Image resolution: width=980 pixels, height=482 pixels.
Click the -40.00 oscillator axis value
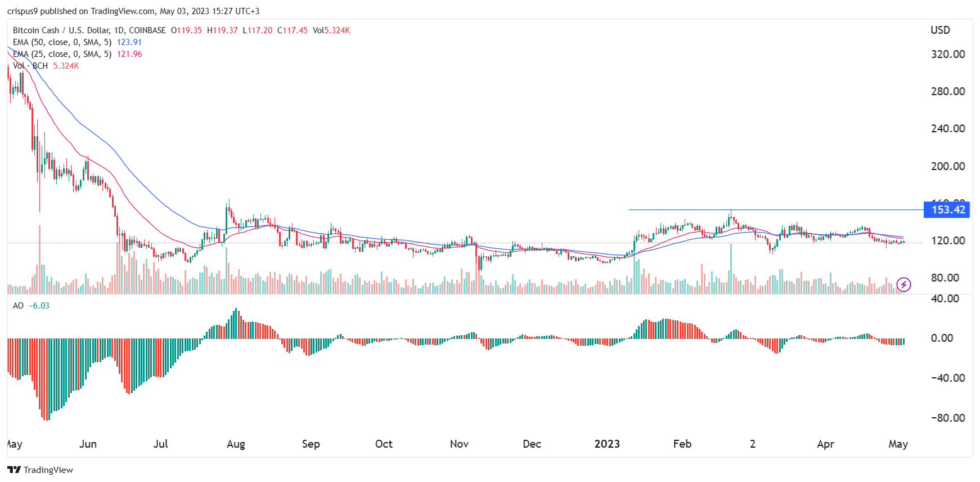[x=948, y=378]
